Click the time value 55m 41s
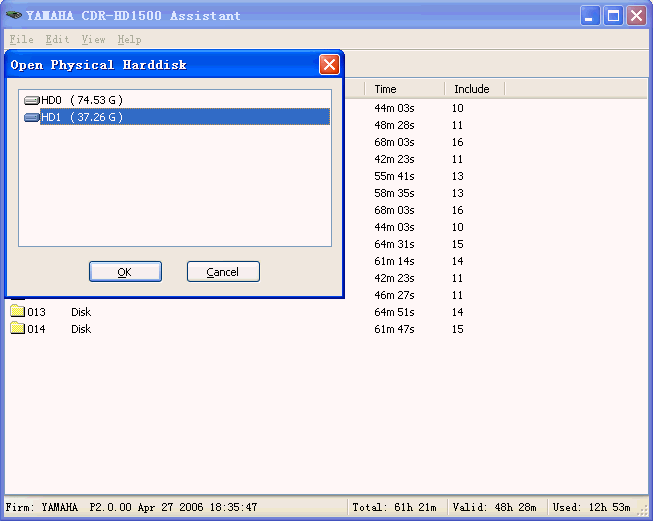 click(x=394, y=176)
